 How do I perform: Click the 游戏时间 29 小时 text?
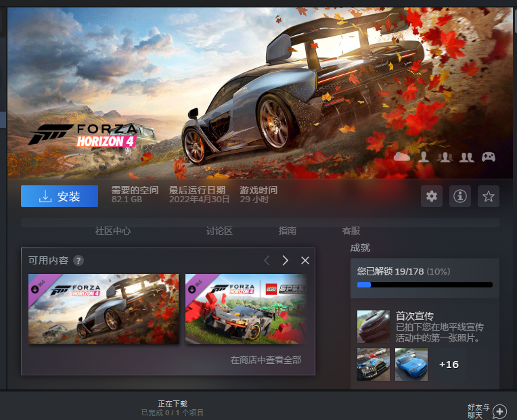coord(258,194)
